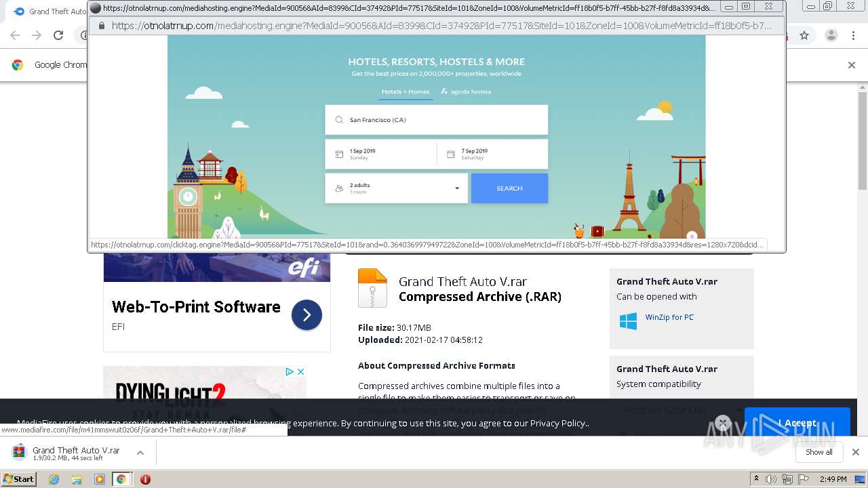
Task: Click the red stop taskbar icon
Action: pos(145,479)
